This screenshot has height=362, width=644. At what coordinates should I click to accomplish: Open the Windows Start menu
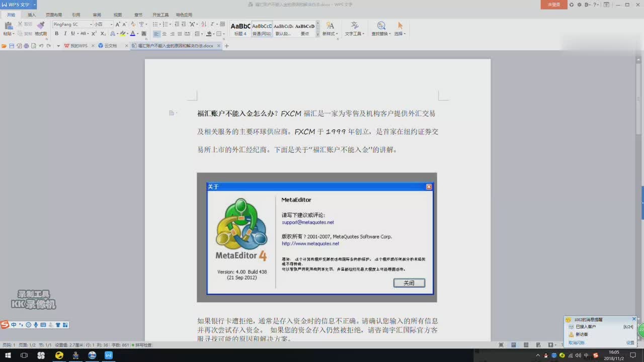pos(9,355)
